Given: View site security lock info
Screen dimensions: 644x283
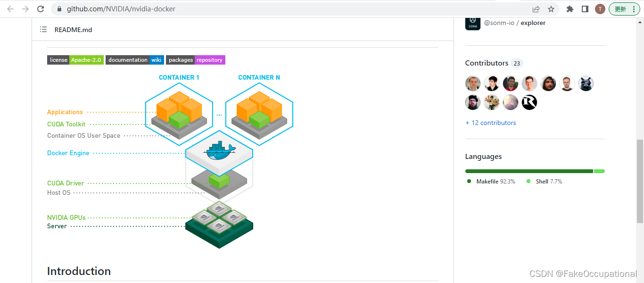Looking at the screenshot, I should coord(59,9).
